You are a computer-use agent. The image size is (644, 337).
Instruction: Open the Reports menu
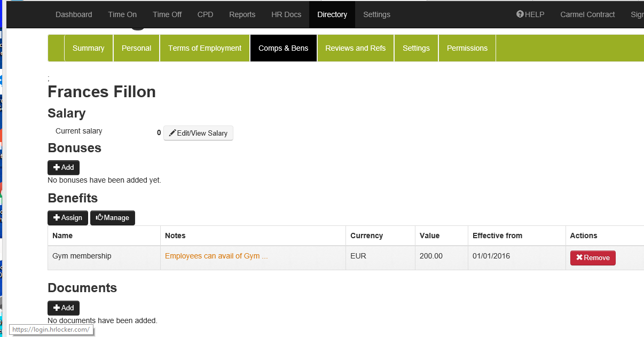coord(242,14)
